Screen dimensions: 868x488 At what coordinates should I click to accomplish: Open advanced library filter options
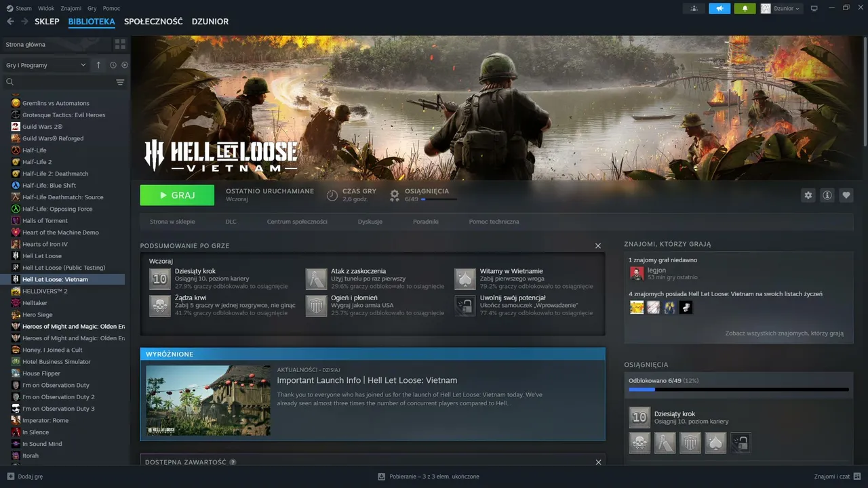[120, 82]
